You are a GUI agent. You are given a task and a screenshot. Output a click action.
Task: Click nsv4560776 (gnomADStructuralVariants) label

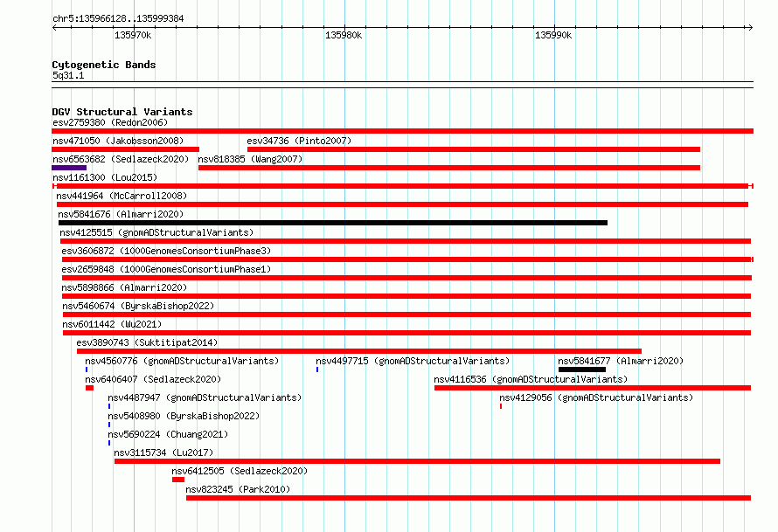182,361
